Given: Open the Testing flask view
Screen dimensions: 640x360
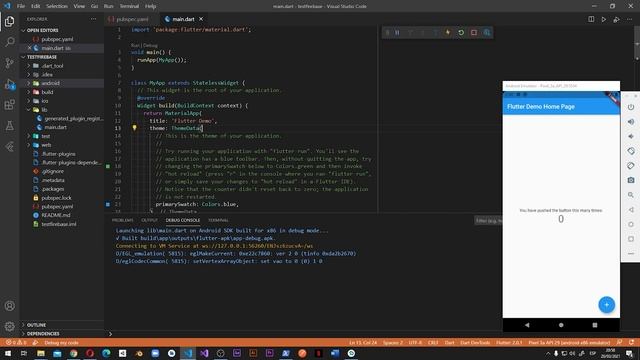Looking at the screenshot, I should (9, 126).
